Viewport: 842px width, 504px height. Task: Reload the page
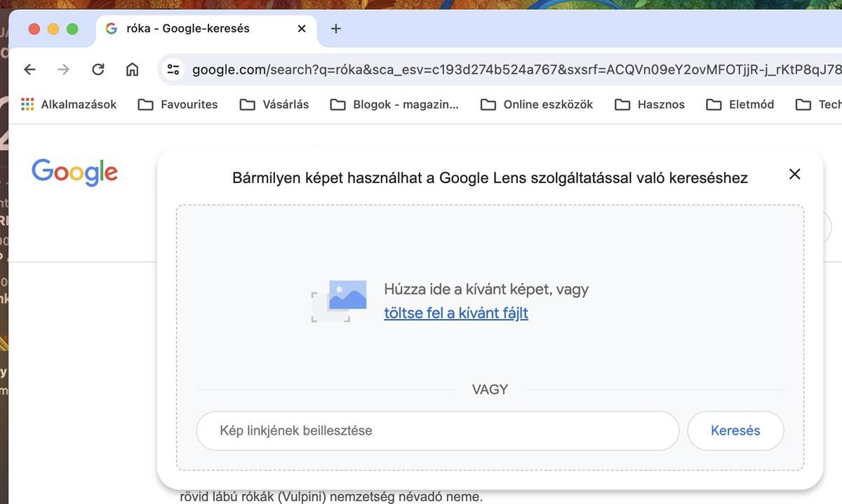point(98,69)
